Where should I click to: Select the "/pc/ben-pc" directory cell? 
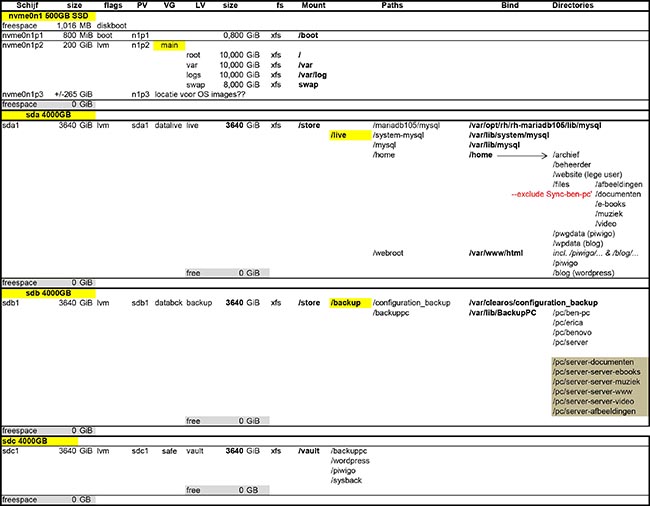[x=571, y=313]
